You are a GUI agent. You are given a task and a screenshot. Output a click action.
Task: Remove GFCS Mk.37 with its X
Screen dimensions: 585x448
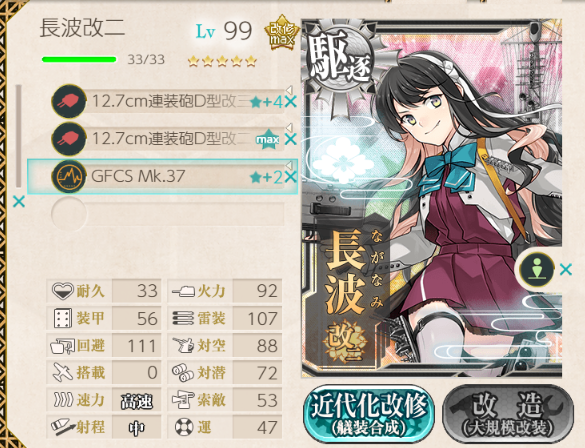[290, 176]
